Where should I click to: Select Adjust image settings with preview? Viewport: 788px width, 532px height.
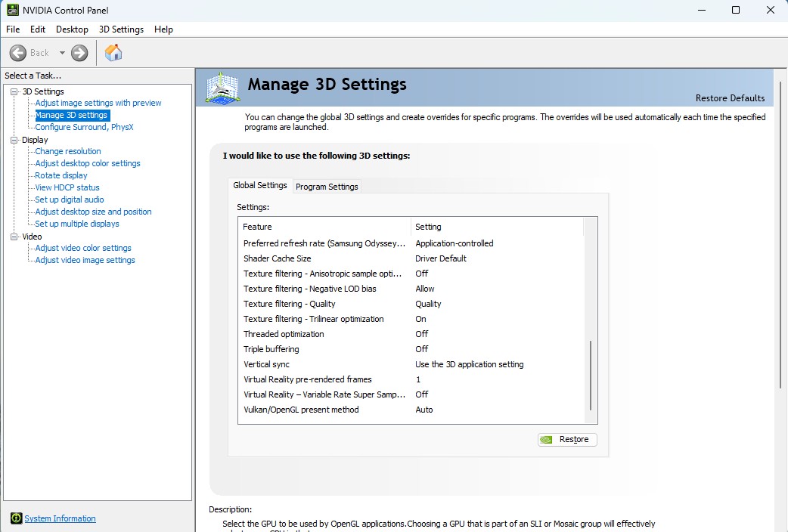tap(98, 103)
